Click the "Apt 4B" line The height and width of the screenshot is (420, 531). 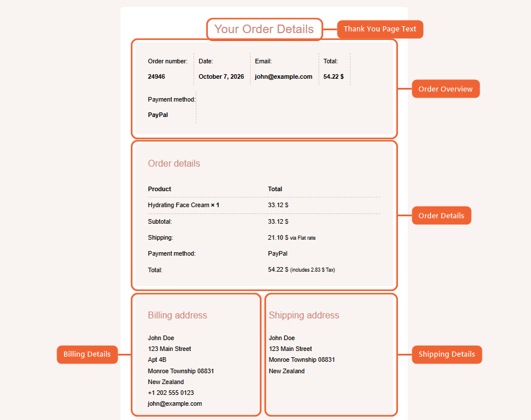(x=157, y=360)
